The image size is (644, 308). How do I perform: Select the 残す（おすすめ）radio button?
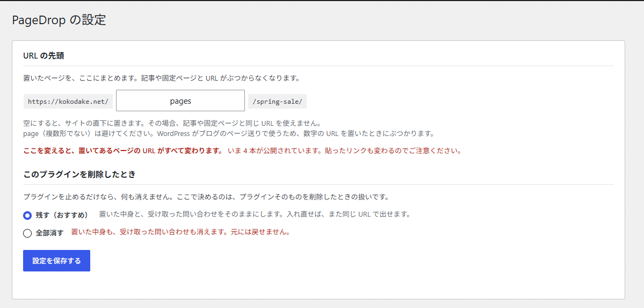[x=27, y=215]
